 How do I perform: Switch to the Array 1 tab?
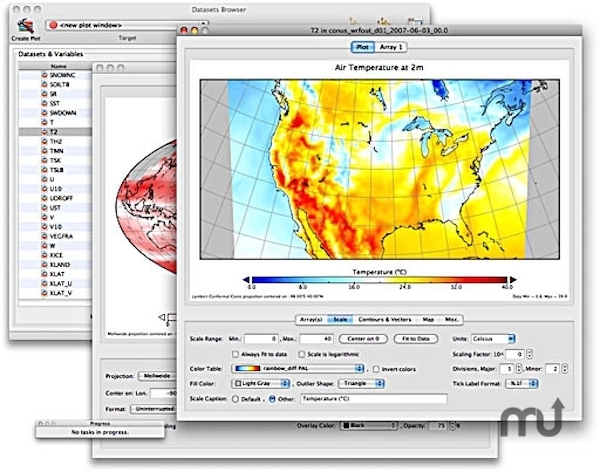391,47
